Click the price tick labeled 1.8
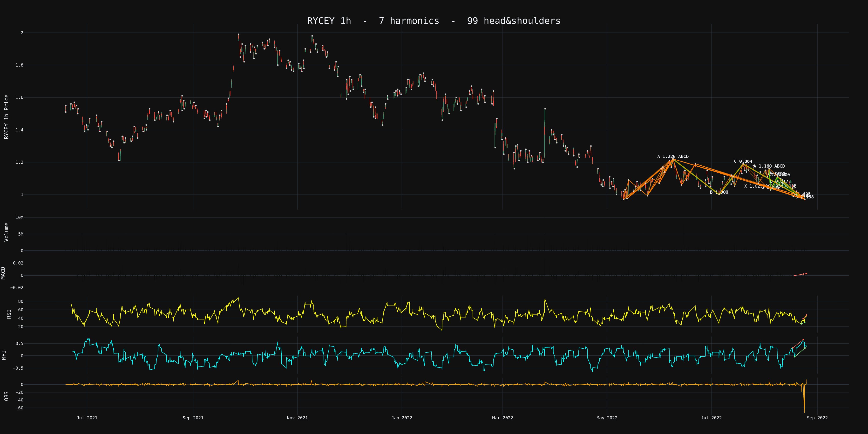 tap(19, 65)
